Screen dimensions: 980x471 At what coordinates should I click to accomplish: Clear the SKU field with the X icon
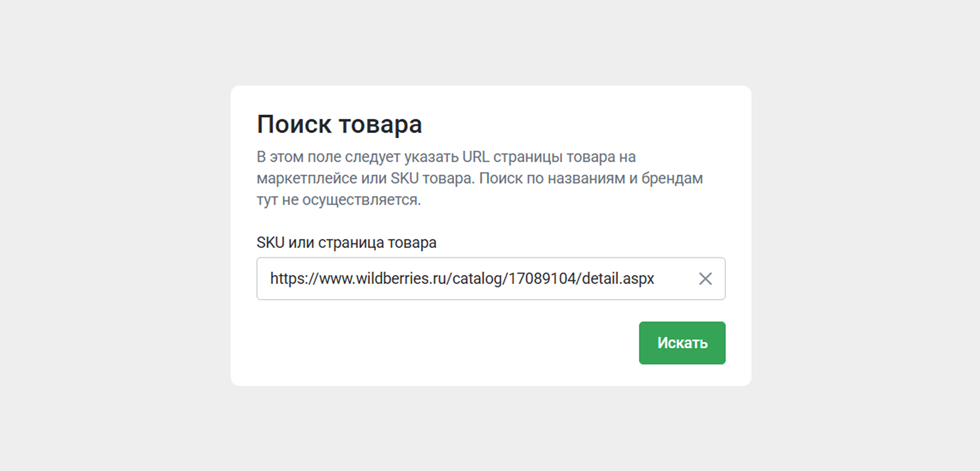click(x=705, y=279)
